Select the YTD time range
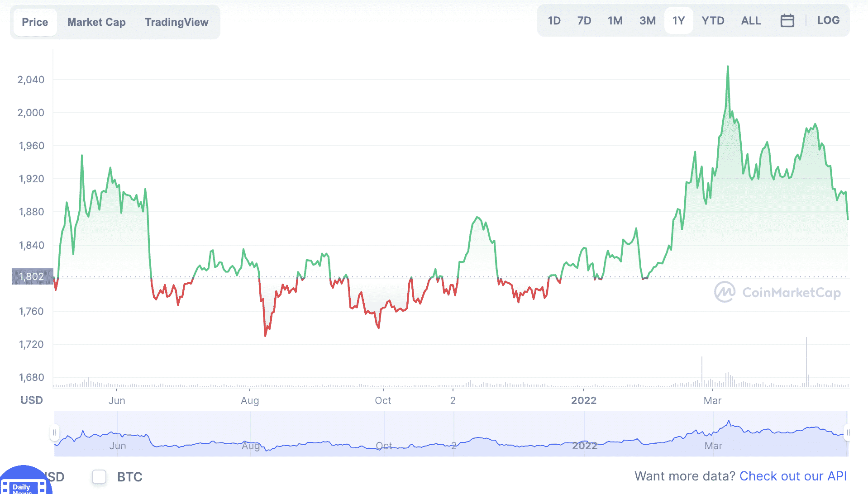Viewport: 868px width, 494px height. click(713, 20)
